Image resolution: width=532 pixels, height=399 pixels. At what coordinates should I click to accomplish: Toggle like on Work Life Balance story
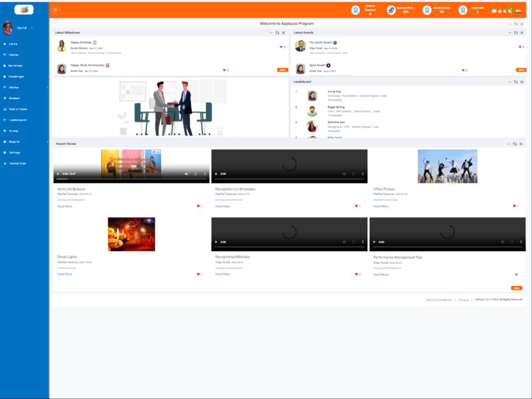(x=198, y=206)
